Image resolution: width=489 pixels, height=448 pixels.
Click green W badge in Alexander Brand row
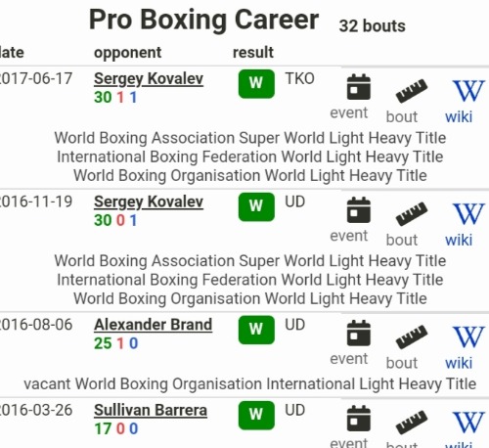pyautogui.click(x=256, y=330)
